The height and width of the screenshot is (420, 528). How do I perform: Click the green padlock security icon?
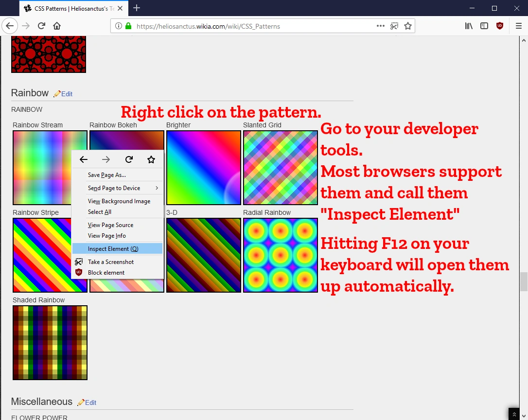(x=128, y=26)
